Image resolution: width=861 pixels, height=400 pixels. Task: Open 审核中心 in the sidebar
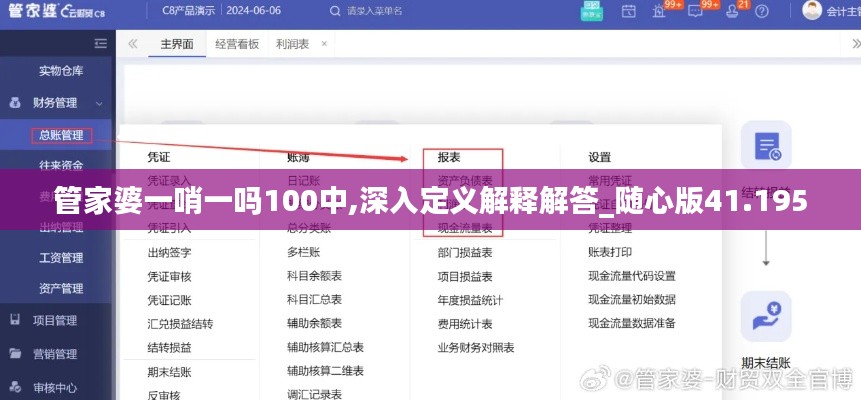(x=55, y=387)
